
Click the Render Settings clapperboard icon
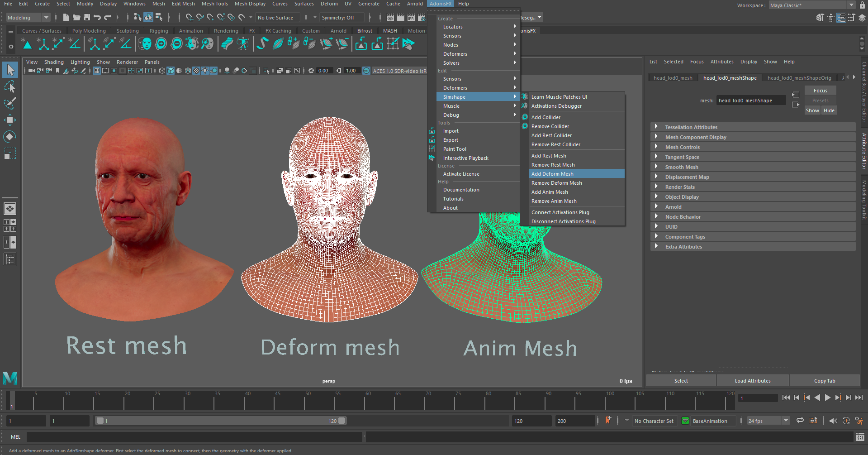tap(422, 18)
